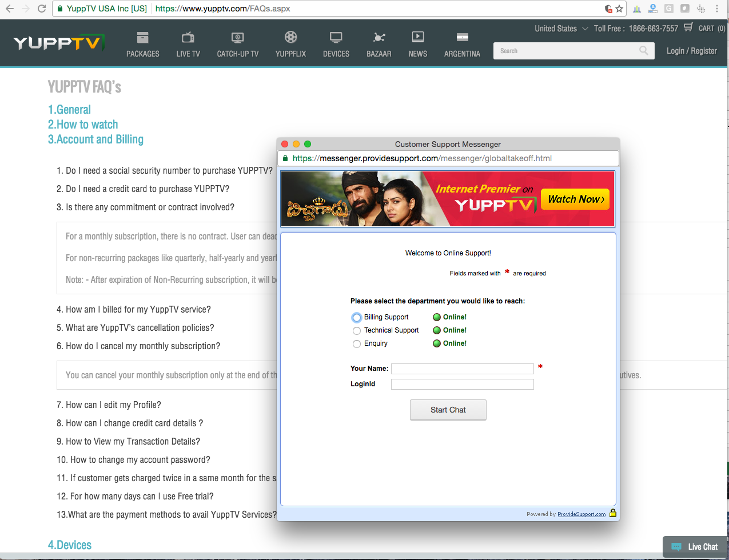
Task: Expand FAQ: What are the payment methods
Action: click(166, 514)
